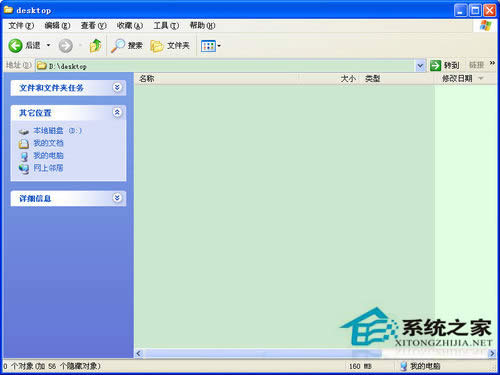Click the green Go (转到) button

[444, 65]
